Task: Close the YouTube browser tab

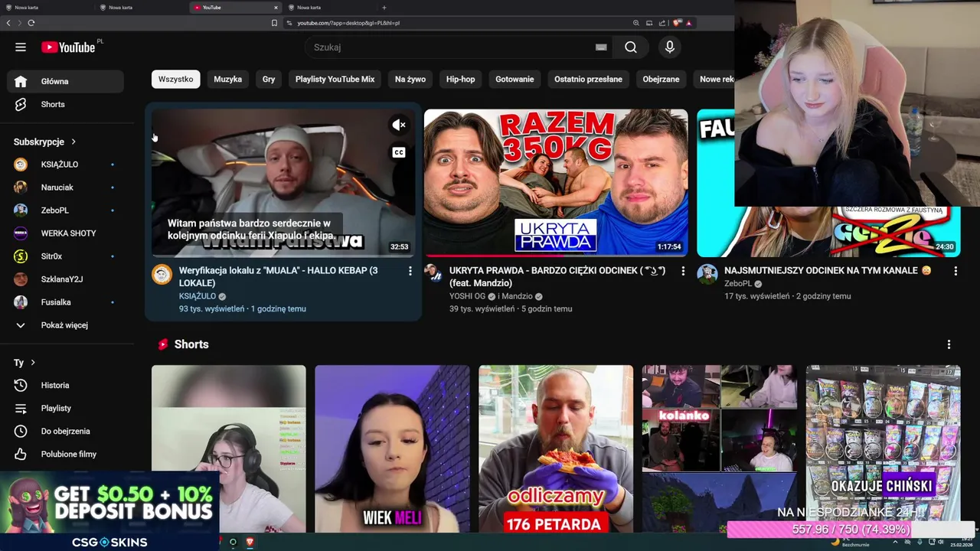Action: tap(276, 8)
